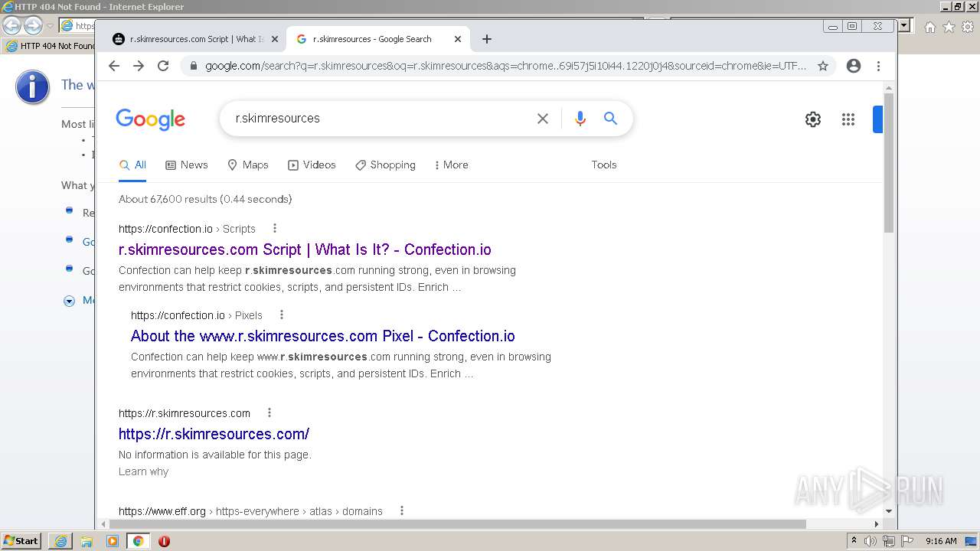
Task: Open Internet Explorer home icon
Action: click(x=929, y=27)
